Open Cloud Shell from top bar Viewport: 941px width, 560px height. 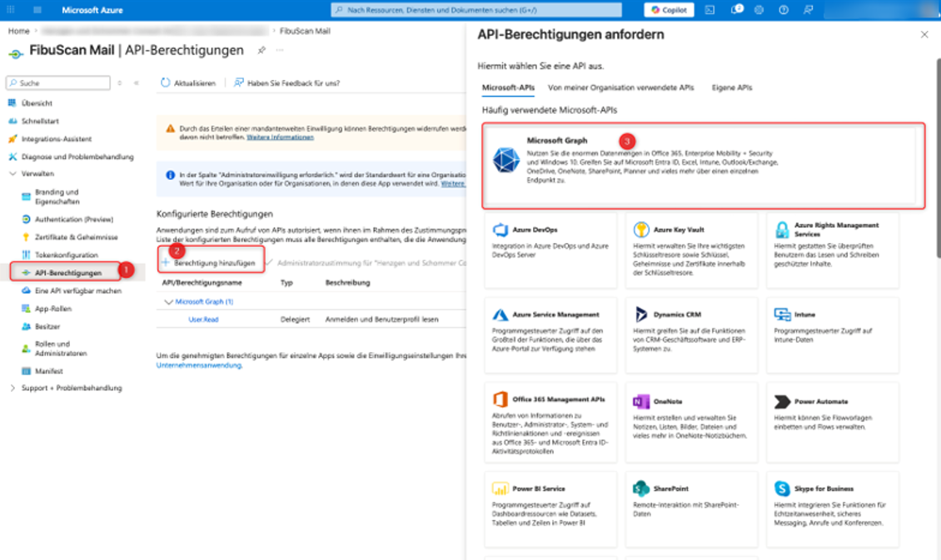click(709, 10)
